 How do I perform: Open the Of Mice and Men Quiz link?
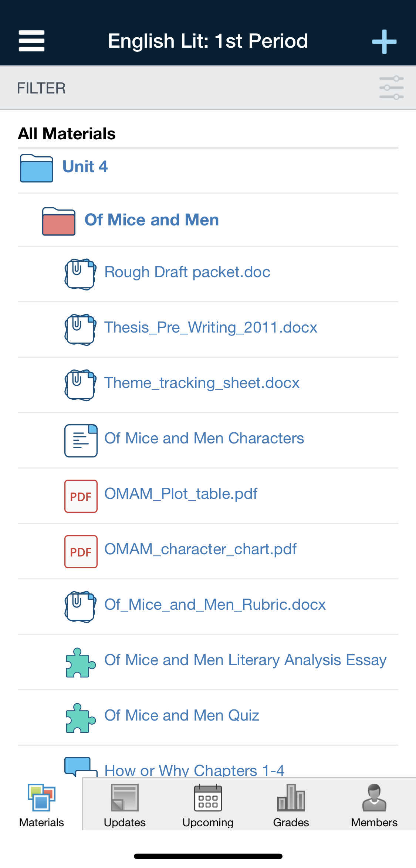[182, 715]
